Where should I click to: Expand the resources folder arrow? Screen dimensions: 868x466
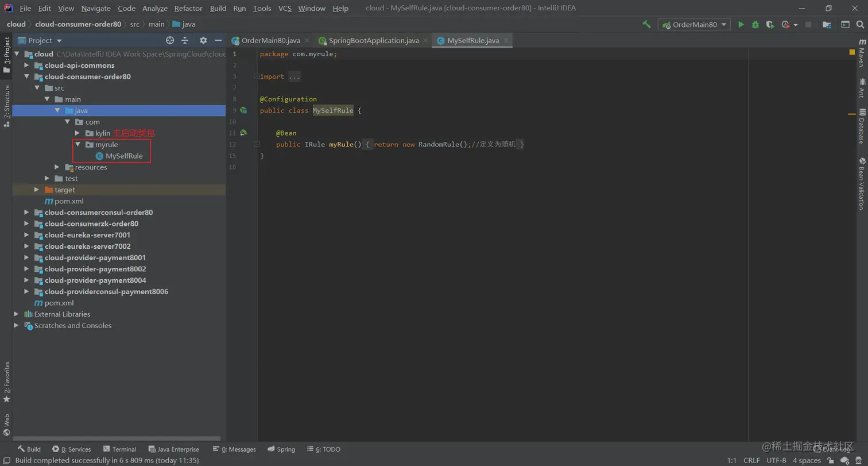(57, 167)
